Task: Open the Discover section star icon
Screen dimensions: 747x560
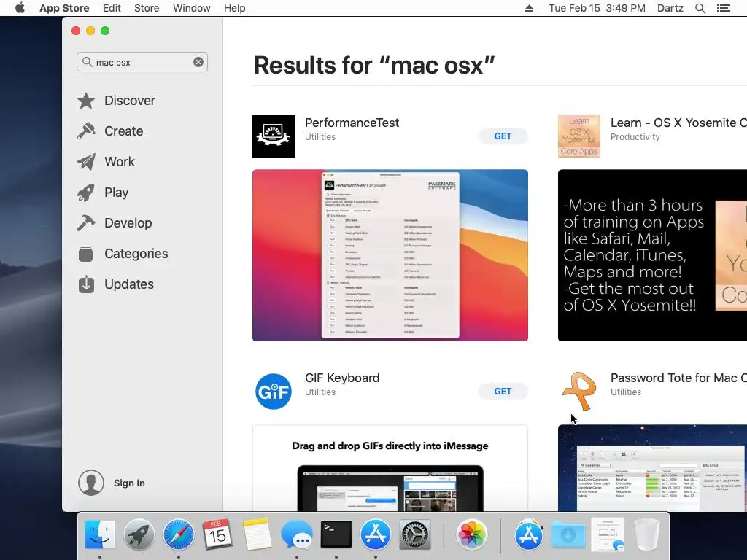Action: pos(86,101)
